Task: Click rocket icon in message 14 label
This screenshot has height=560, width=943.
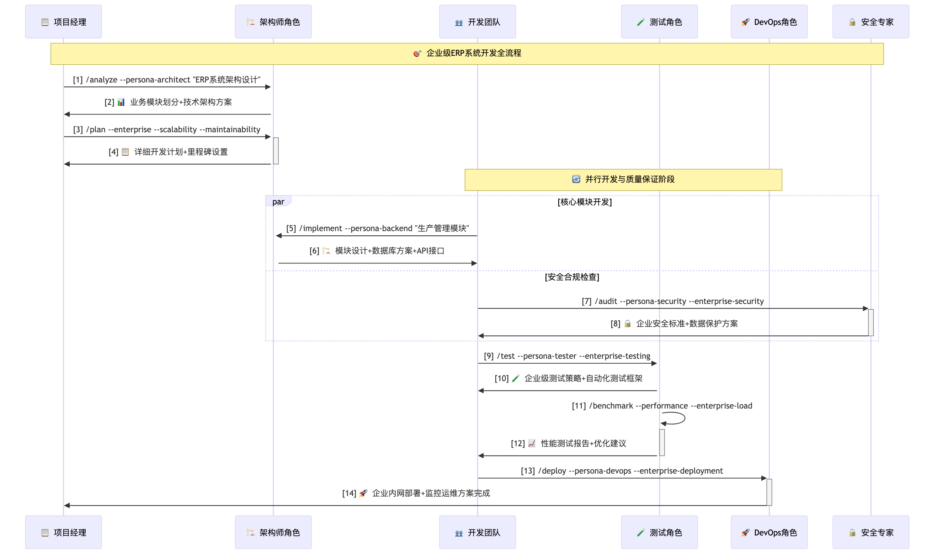Action: (363, 493)
